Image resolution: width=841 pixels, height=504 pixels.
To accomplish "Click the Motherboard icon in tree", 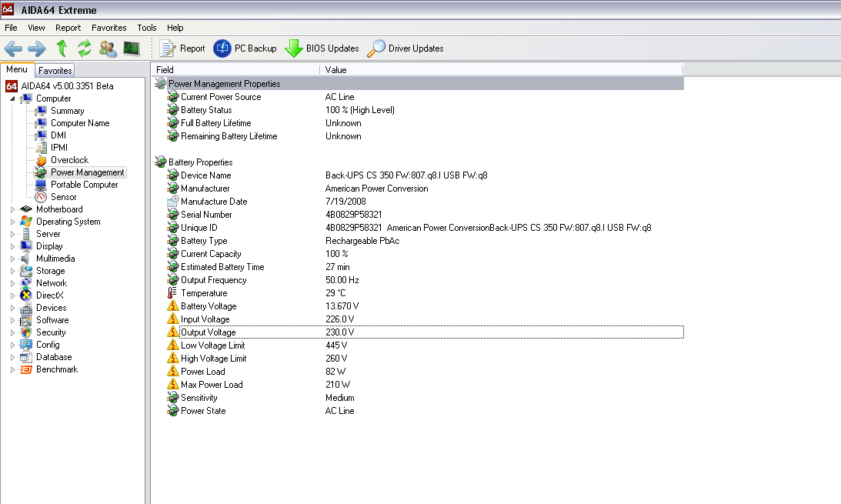I will pos(25,209).
